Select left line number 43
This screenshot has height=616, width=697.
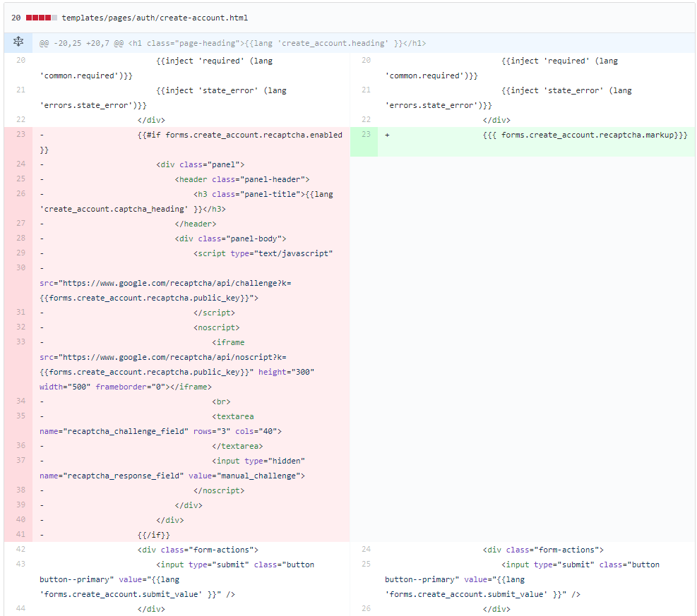pyautogui.click(x=21, y=564)
